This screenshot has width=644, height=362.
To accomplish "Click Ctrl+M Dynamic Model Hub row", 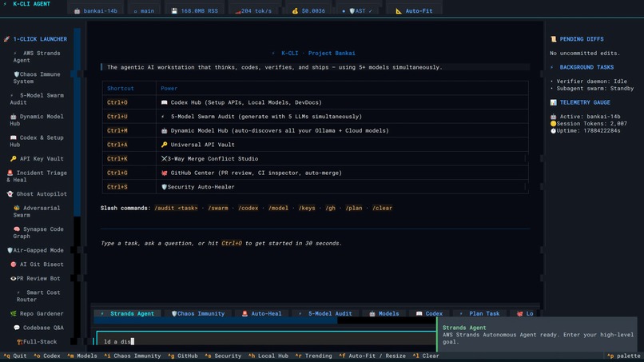I will point(315,131).
